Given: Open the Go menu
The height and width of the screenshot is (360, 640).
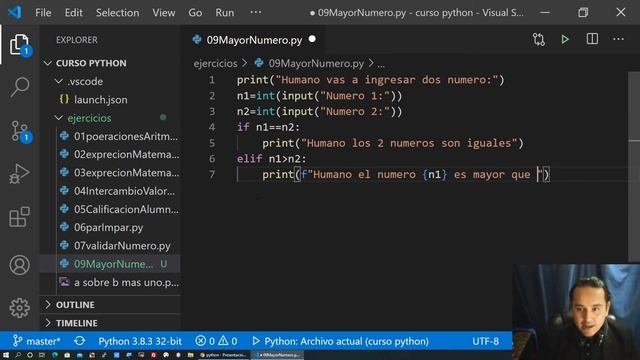Looking at the screenshot, I should click(195, 13).
